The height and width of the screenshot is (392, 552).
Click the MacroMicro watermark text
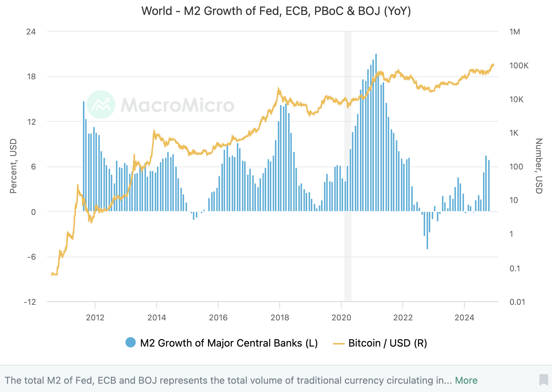(177, 105)
